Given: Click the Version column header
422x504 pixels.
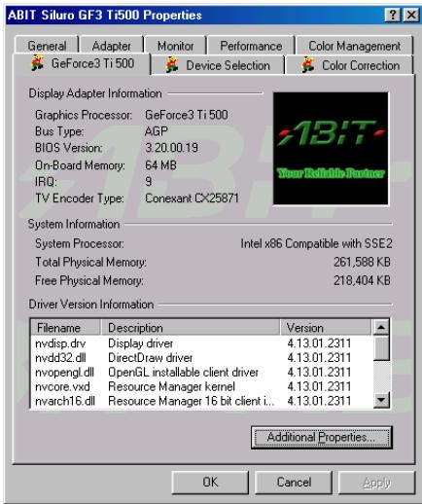Looking at the screenshot, I should point(326,328).
